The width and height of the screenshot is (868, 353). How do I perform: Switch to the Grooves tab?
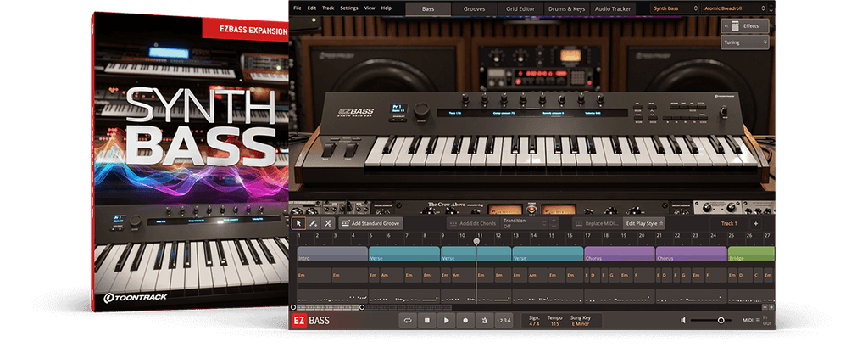[x=475, y=8]
